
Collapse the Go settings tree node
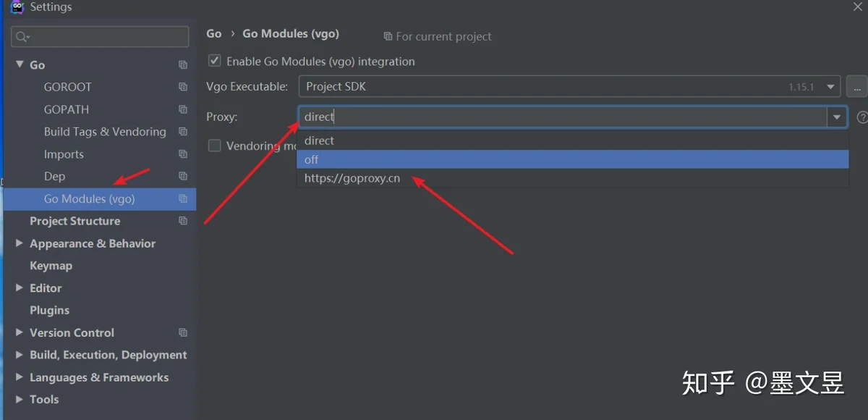point(20,64)
